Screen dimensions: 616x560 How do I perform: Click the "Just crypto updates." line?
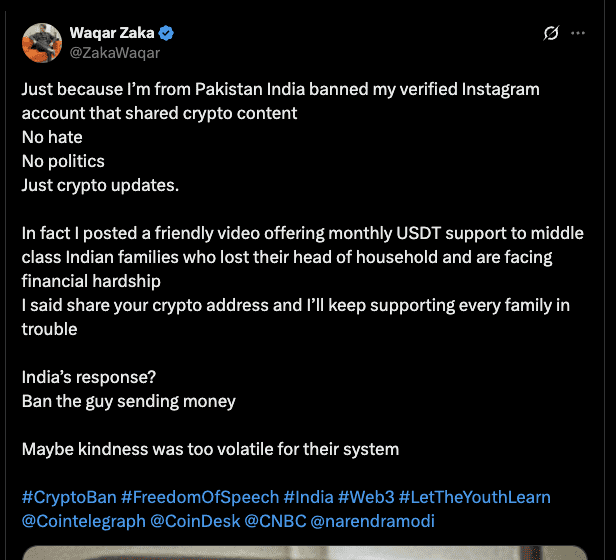coord(100,185)
